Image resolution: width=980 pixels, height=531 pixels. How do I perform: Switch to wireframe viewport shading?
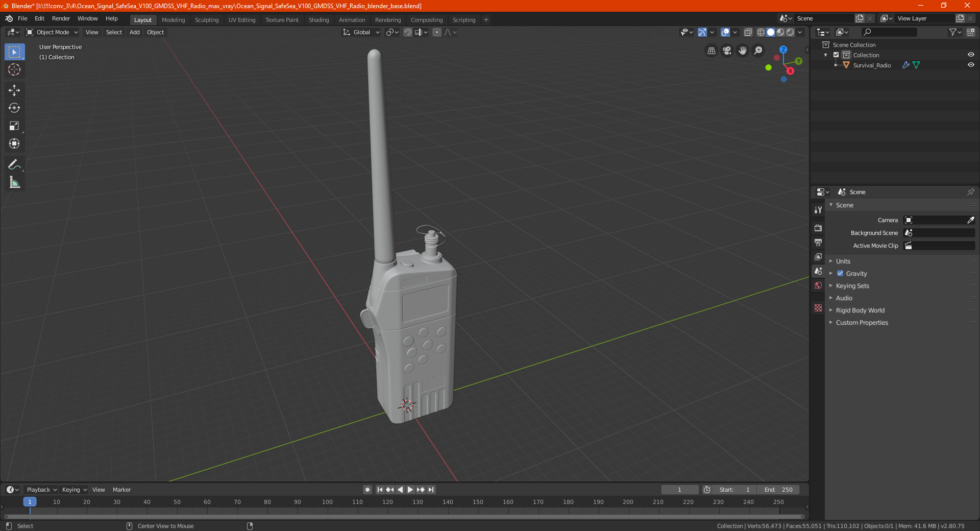pos(761,32)
